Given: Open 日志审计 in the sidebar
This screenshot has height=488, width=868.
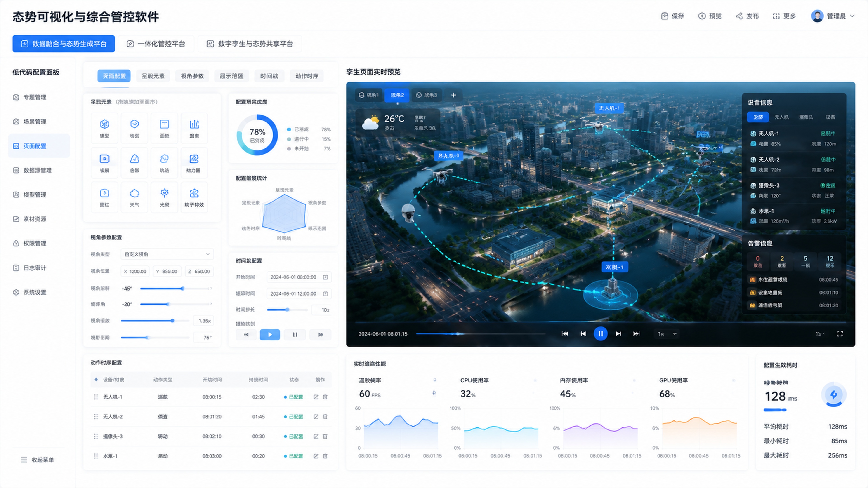Looking at the screenshot, I should (39, 268).
